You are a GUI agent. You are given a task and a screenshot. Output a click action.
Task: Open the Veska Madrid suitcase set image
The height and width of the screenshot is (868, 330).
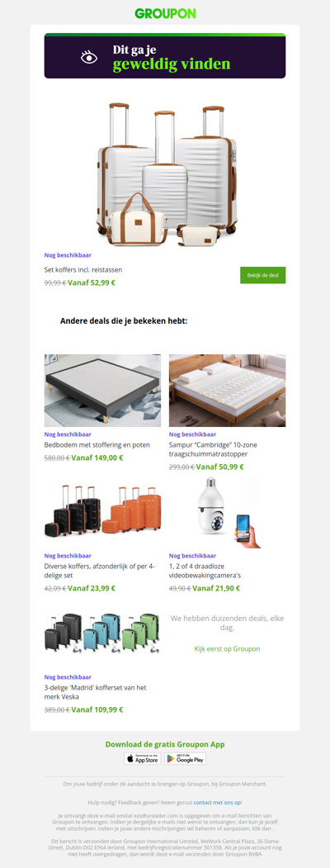[x=103, y=633]
